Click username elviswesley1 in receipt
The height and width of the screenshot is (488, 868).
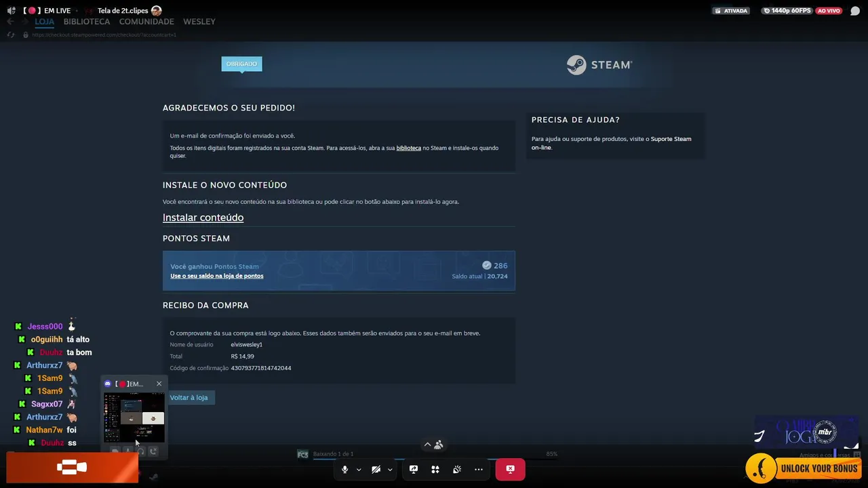tap(246, 345)
